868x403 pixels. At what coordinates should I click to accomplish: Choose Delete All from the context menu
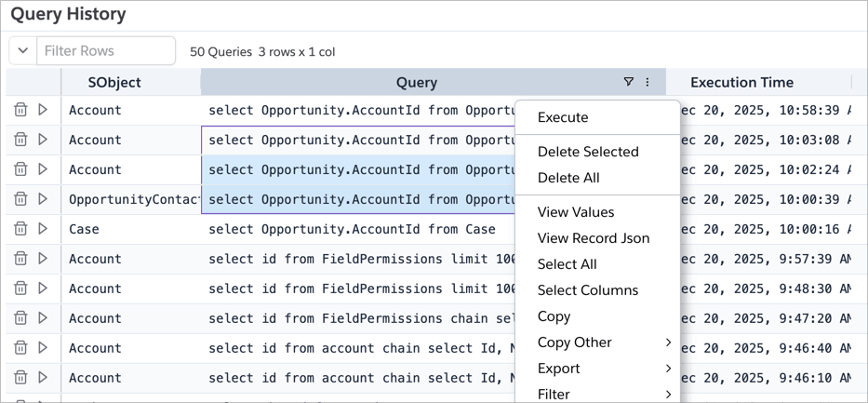pos(568,178)
